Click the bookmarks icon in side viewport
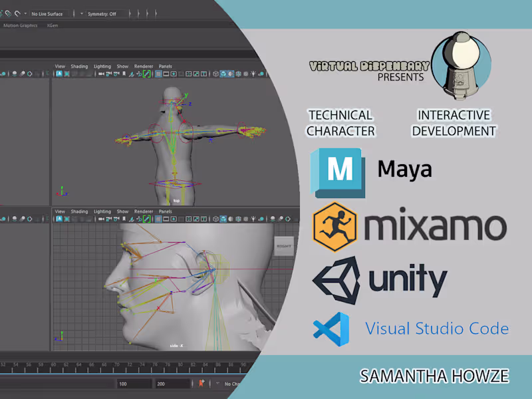Image resolution: width=532 pixels, height=399 pixels. [124, 219]
